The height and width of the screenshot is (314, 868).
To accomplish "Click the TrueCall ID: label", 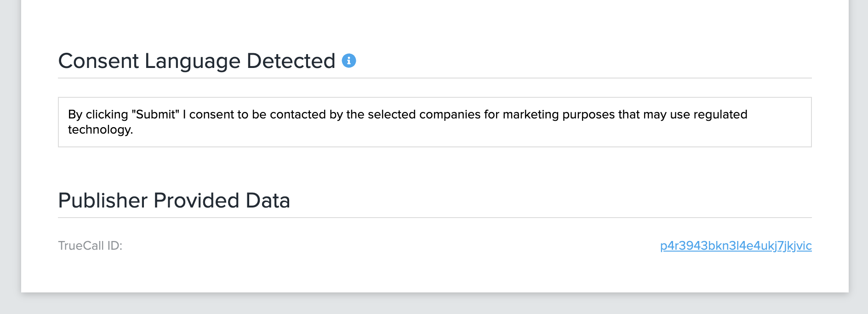I will pyautogui.click(x=90, y=246).
